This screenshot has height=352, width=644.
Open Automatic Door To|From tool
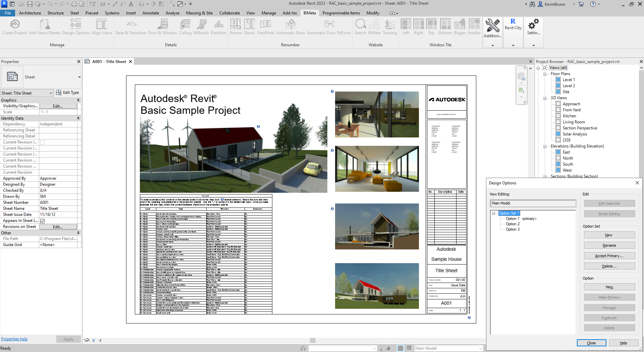pyautogui.click(x=329, y=27)
